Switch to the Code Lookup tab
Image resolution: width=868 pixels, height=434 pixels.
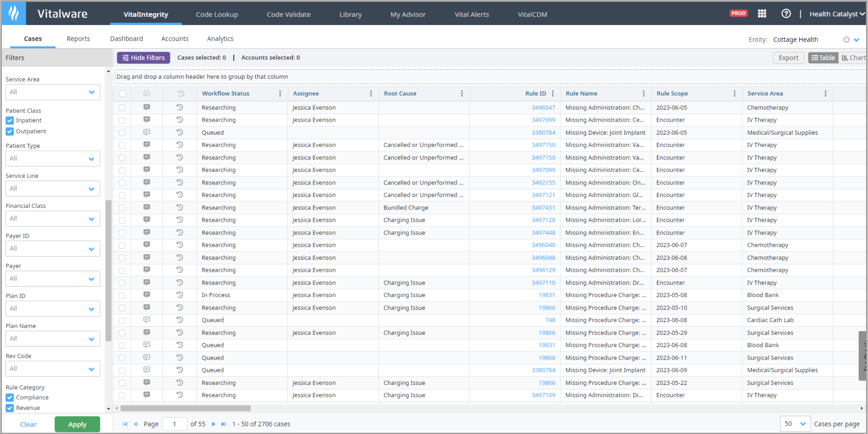pyautogui.click(x=217, y=14)
